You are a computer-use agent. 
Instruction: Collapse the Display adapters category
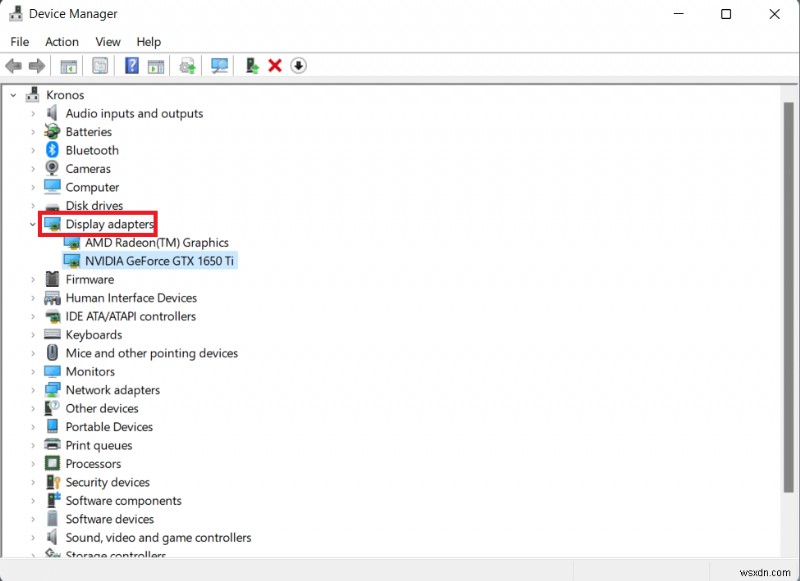click(32, 224)
